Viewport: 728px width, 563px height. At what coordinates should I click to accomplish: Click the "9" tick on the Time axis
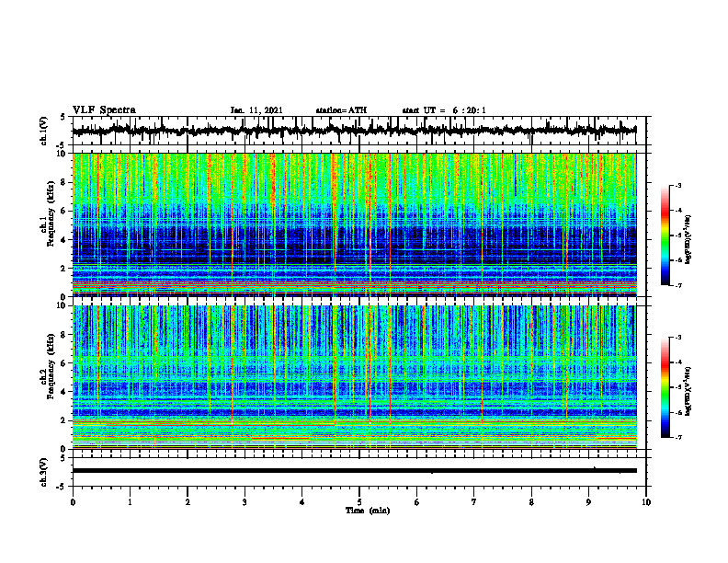[588, 502]
